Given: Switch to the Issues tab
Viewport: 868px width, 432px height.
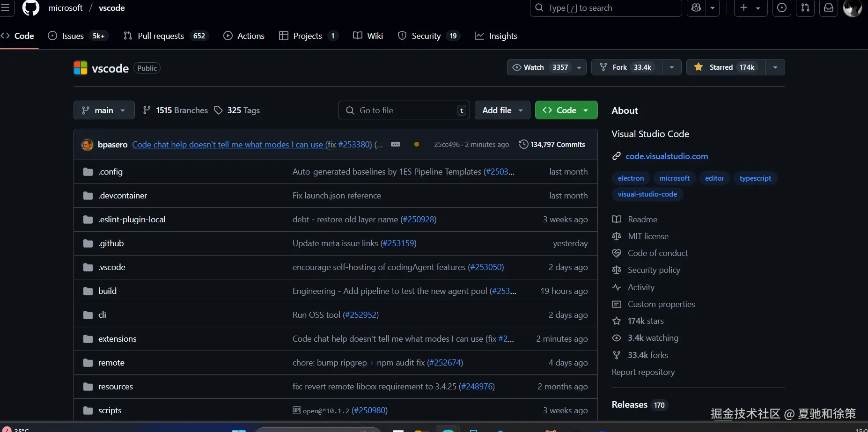Looking at the screenshot, I should [78, 36].
